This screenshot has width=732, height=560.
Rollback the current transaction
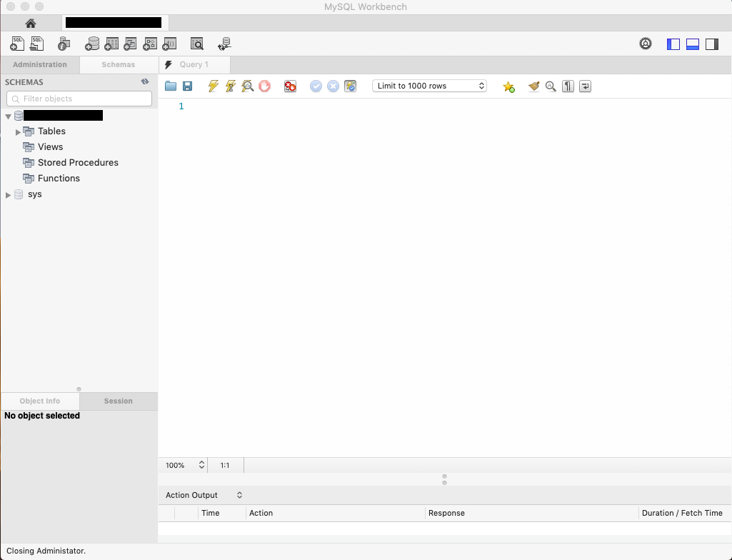pos(333,86)
